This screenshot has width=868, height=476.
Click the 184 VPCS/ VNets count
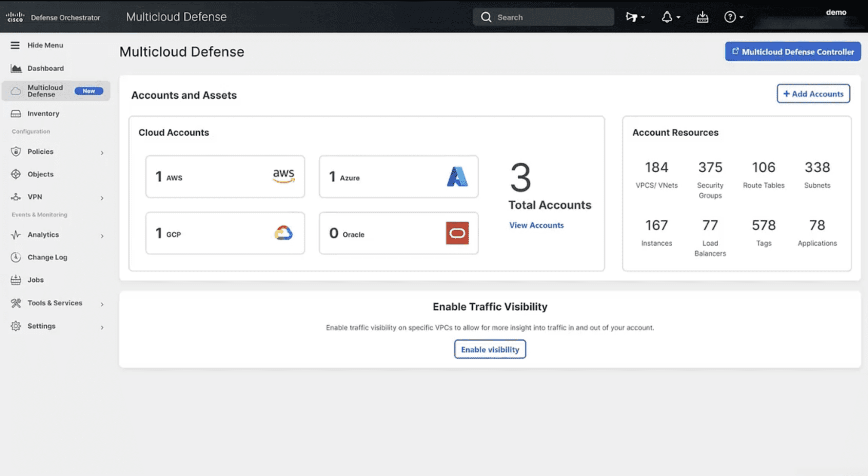coord(656,167)
